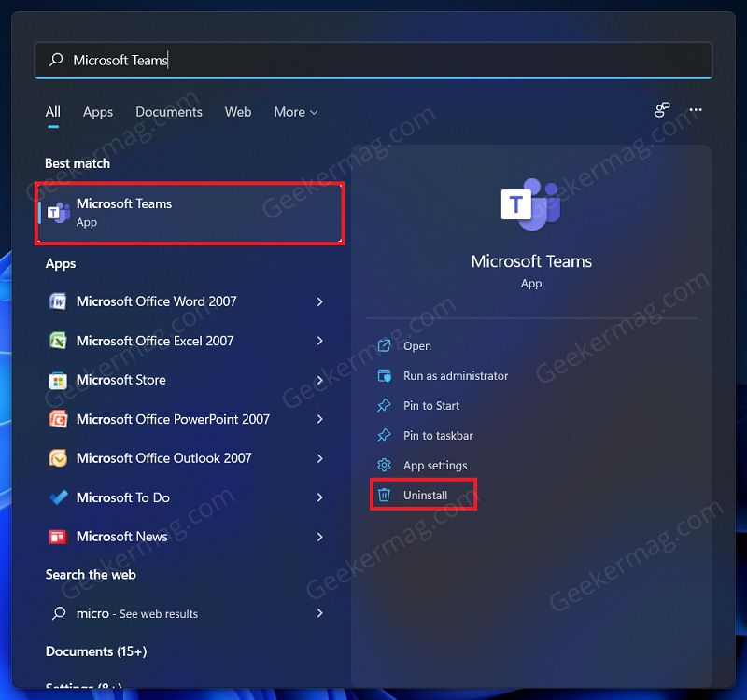Click the Microsoft Office Excel 2007 label

[x=155, y=341]
